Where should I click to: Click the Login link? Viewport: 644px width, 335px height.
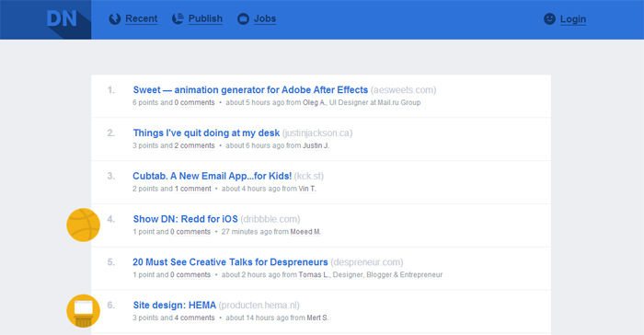click(x=573, y=19)
